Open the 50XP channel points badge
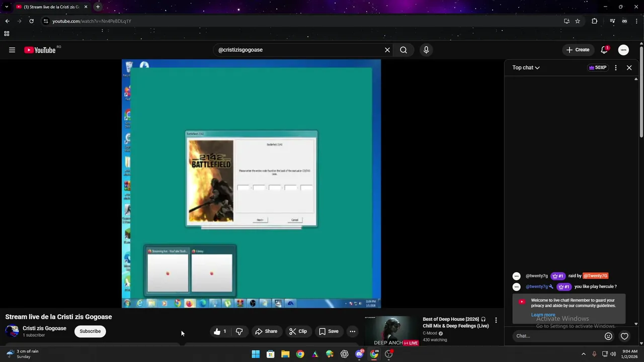Image resolution: width=644 pixels, height=362 pixels. point(598,67)
